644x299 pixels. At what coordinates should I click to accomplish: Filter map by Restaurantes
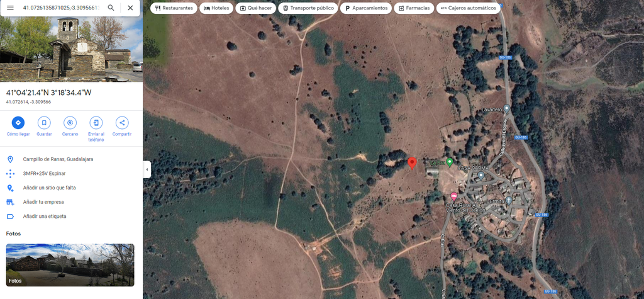[174, 8]
